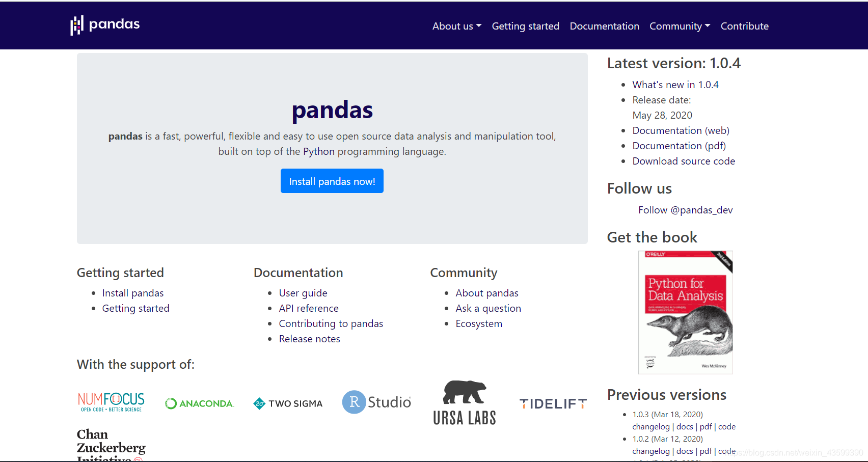Open the Ursa Labs bear logo
868x462 pixels.
[465, 402]
